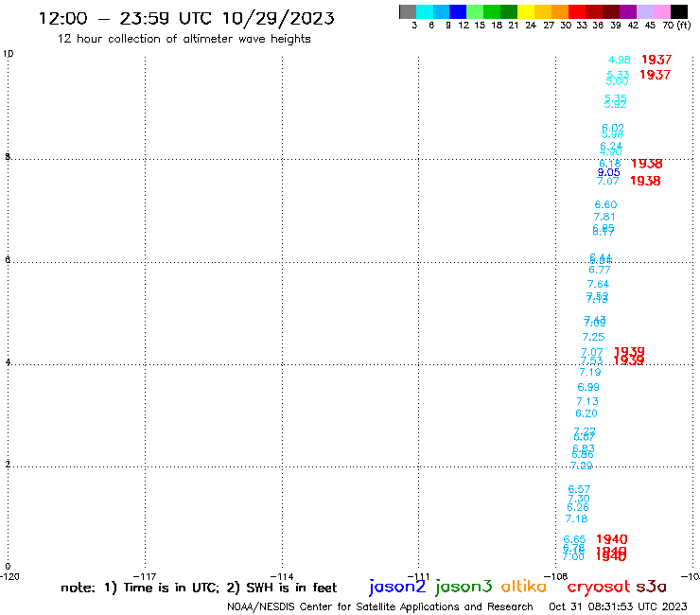700x615 pixels.
Task: Click the jason3 satellite legend label
Action: pyautogui.click(x=464, y=587)
